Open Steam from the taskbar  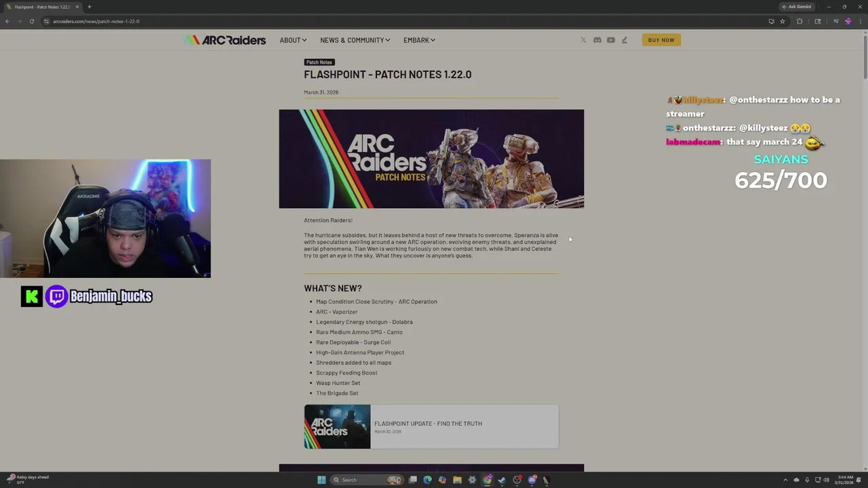pos(502,480)
